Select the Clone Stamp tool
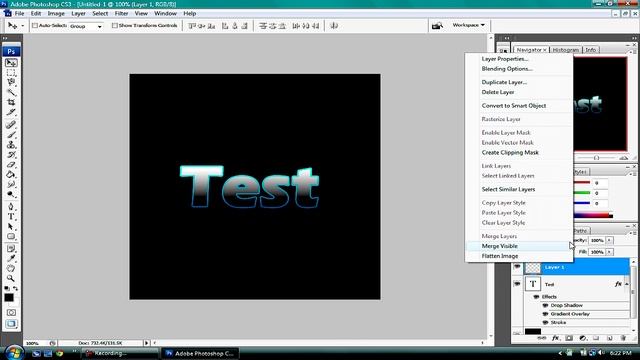The width and height of the screenshot is (640, 360). [x=11, y=144]
